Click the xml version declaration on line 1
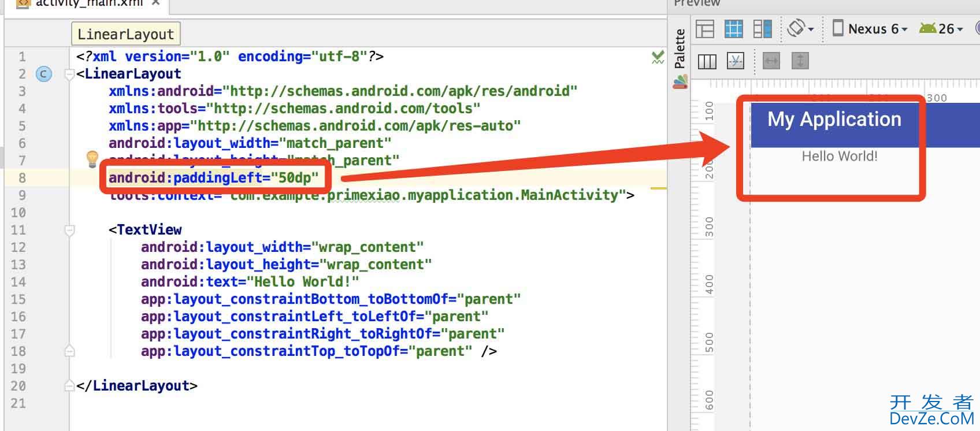Screen dimensions: 980x431 (x=230, y=57)
